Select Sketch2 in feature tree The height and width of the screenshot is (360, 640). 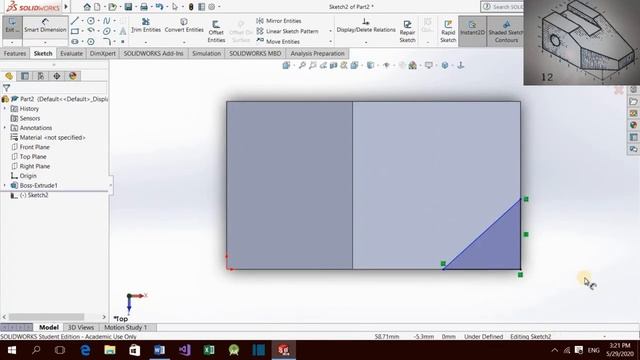pos(34,195)
